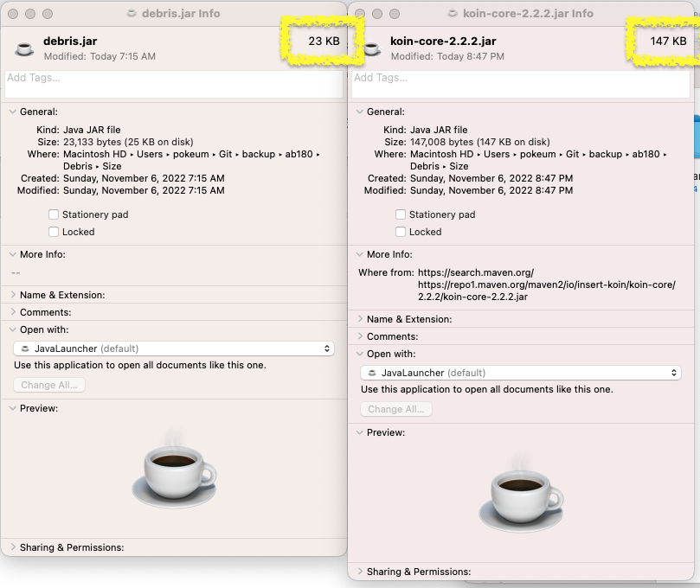
Task: Click Add Tags field in koin-core-2.2.2.jar Info
Action: click(x=521, y=84)
